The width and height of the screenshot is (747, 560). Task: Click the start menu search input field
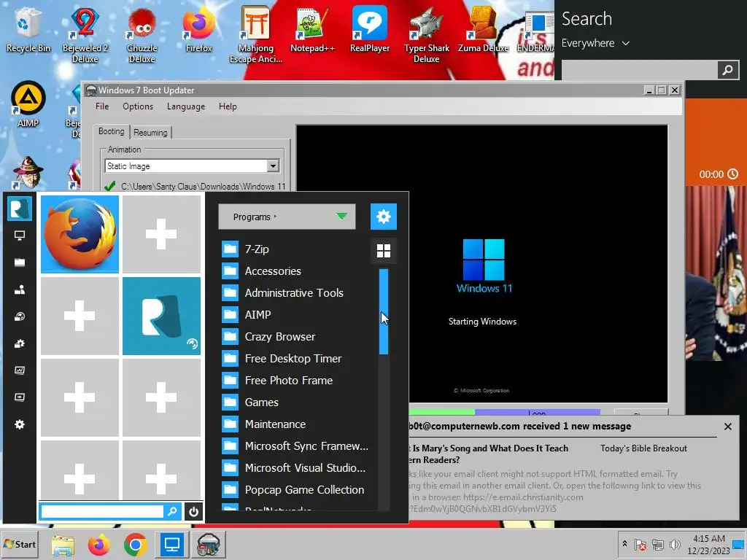pos(102,511)
